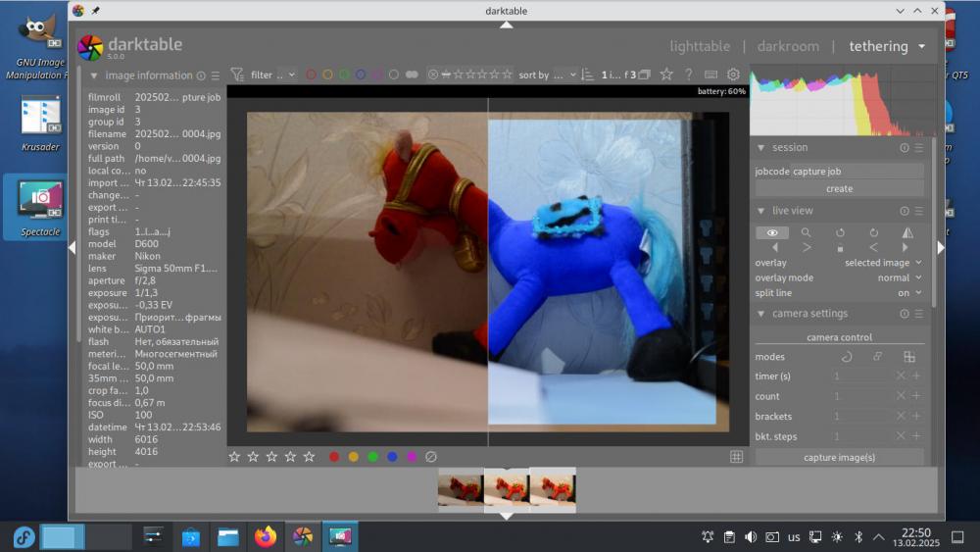Focus the jobcode input field
Viewport: 980px width, 552px height.
[857, 172]
